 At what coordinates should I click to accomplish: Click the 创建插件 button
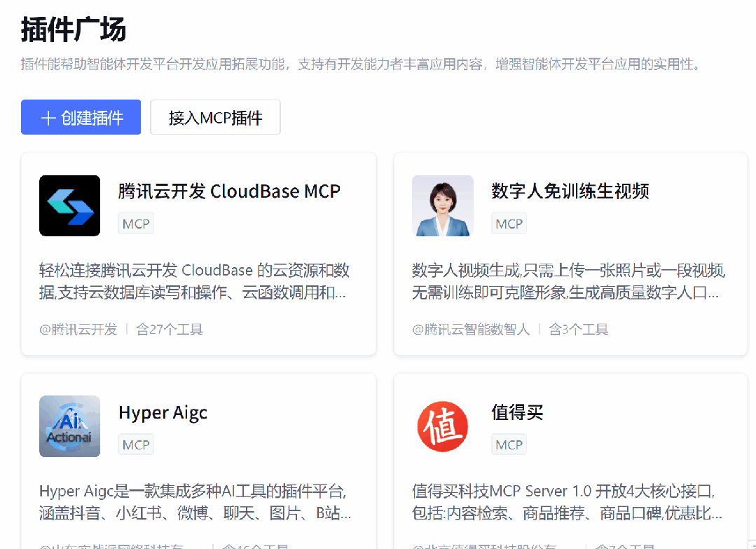tap(81, 117)
